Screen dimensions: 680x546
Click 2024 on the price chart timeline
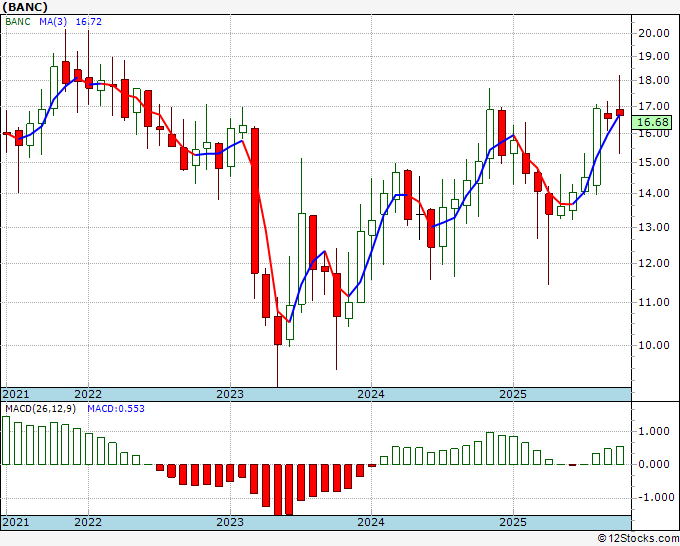coord(371,394)
